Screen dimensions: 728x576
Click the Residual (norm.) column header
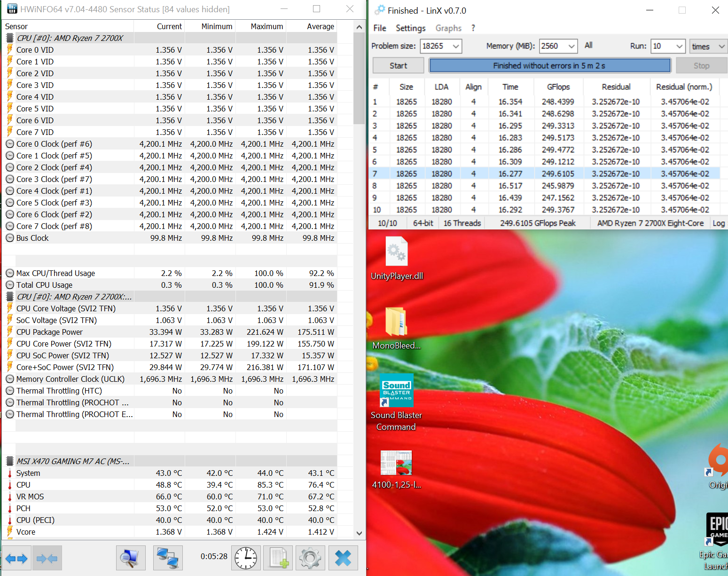(684, 87)
